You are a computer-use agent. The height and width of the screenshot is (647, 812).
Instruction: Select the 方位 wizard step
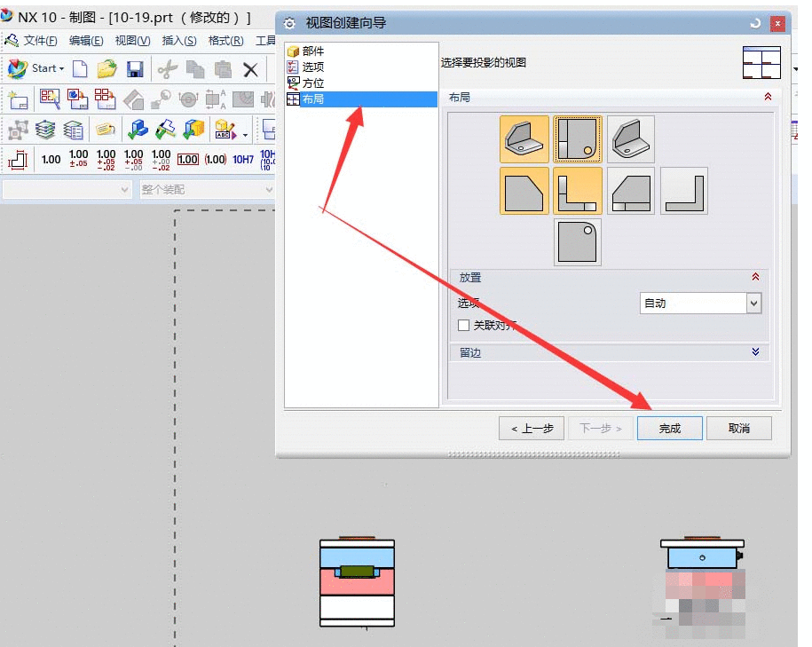click(x=315, y=83)
